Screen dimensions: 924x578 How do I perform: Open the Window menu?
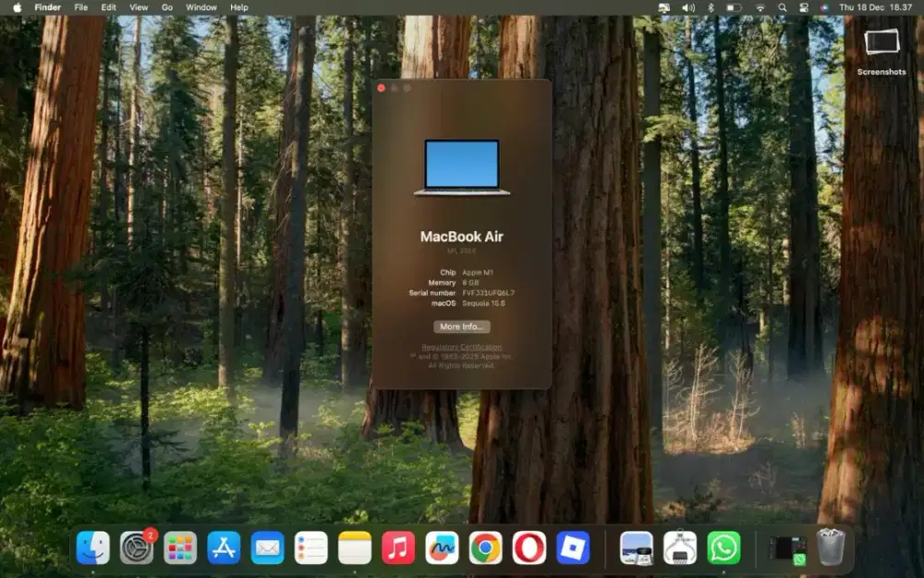point(201,7)
